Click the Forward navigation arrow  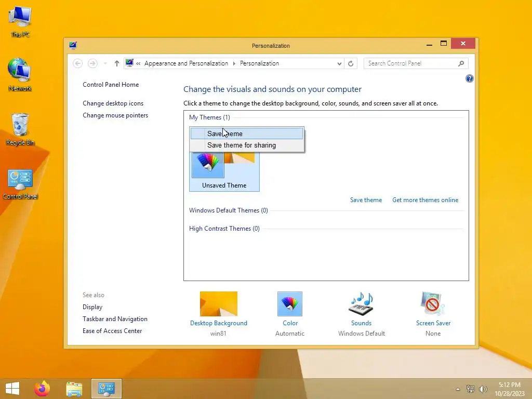tap(92, 63)
